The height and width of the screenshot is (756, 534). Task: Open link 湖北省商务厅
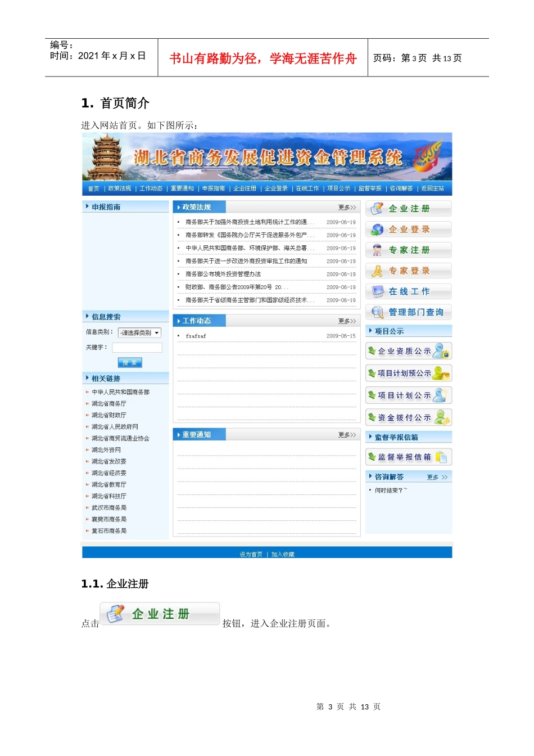109,404
